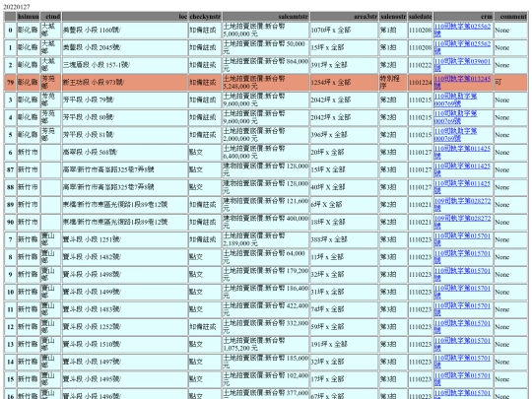This screenshot has width=532, height=399.
Task: Select the '102,400' price cell in row 15
Action: point(266,379)
